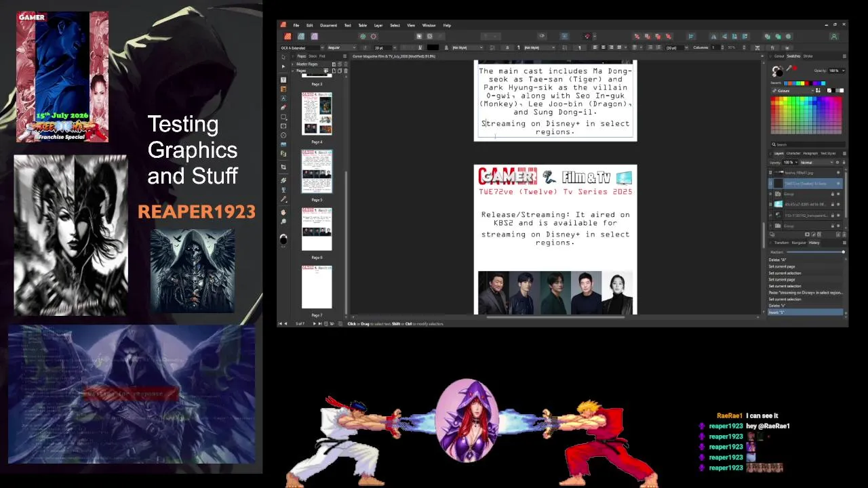Select the Move tool in the tools panel
This screenshot has width=868, height=488.
pos(283,57)
